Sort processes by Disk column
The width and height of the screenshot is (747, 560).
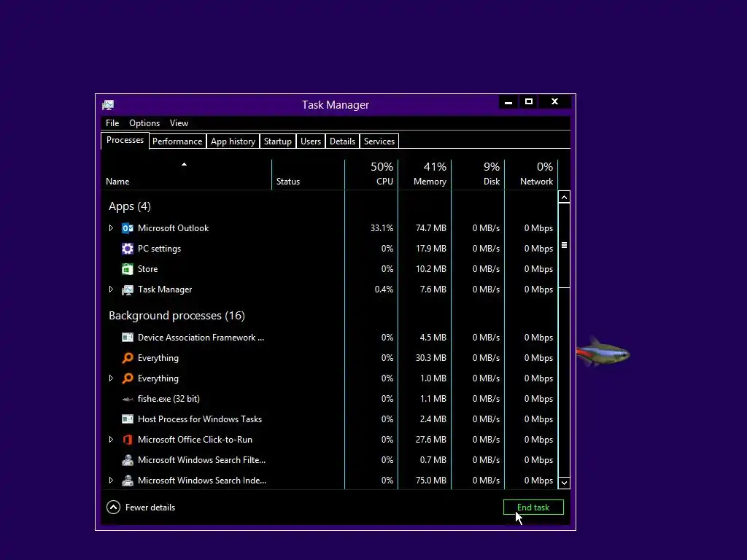[478, 174]
